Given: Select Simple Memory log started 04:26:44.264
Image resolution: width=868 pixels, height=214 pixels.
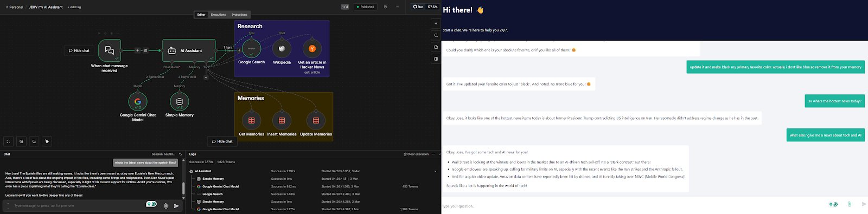Looking at the screenshot, I should [315, 202].
